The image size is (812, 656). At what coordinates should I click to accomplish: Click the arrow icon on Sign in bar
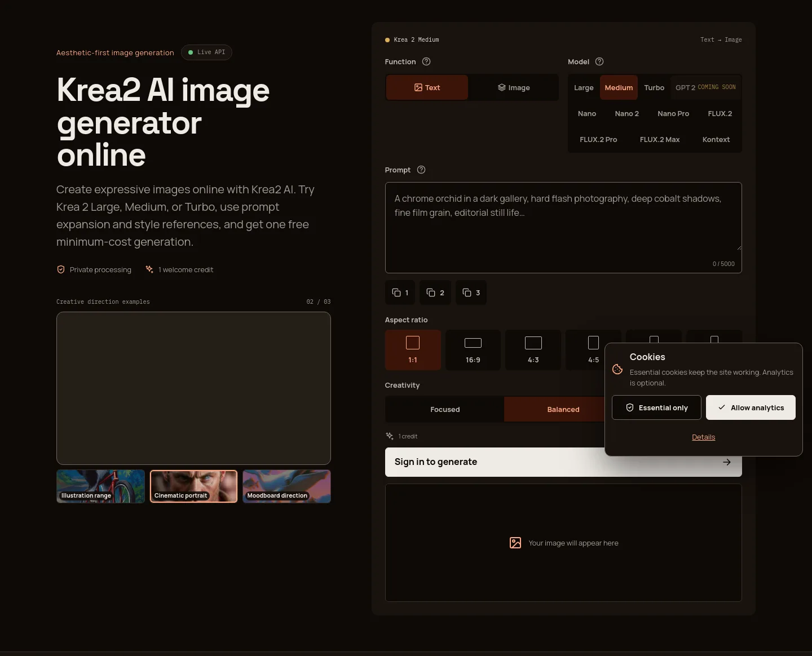[x=727, y=462]
